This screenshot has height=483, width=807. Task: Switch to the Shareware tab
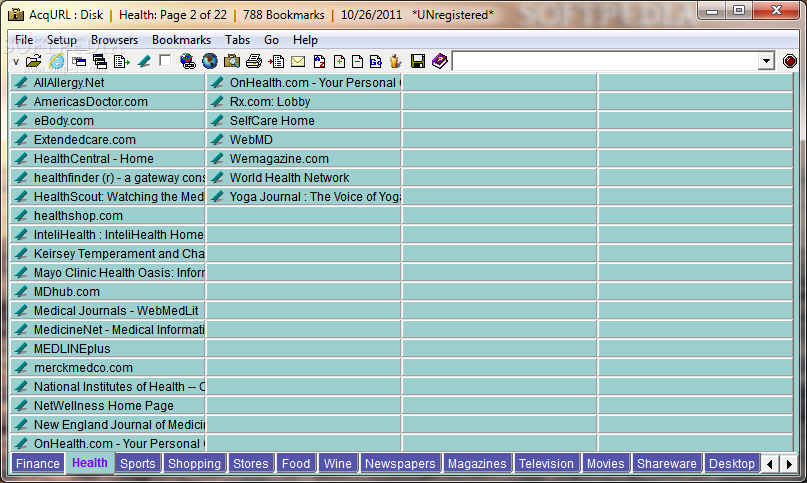[x=666, y=463]
